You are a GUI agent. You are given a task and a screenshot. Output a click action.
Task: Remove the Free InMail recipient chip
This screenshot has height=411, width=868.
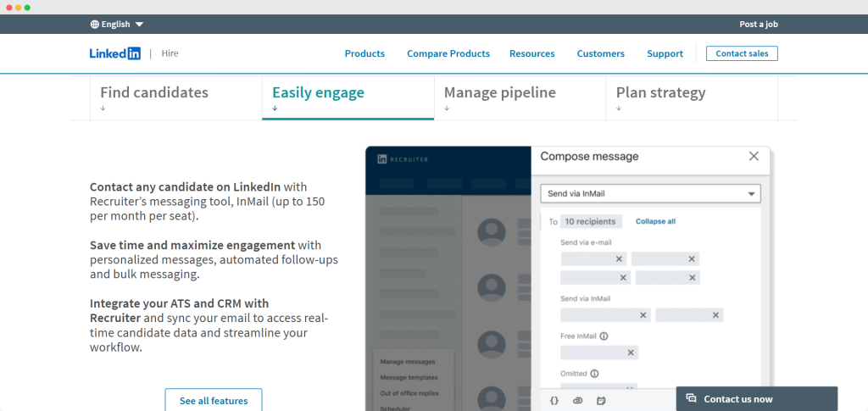[x=630, y=353]
